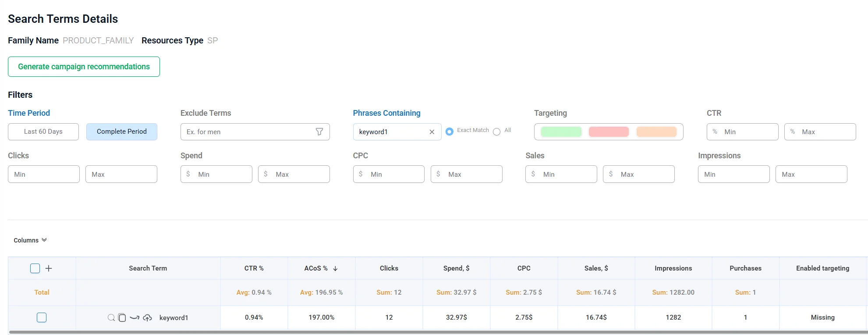Sort by the CPC column header
The width and height of the screenshot is (868, 335).
point(524,268)
